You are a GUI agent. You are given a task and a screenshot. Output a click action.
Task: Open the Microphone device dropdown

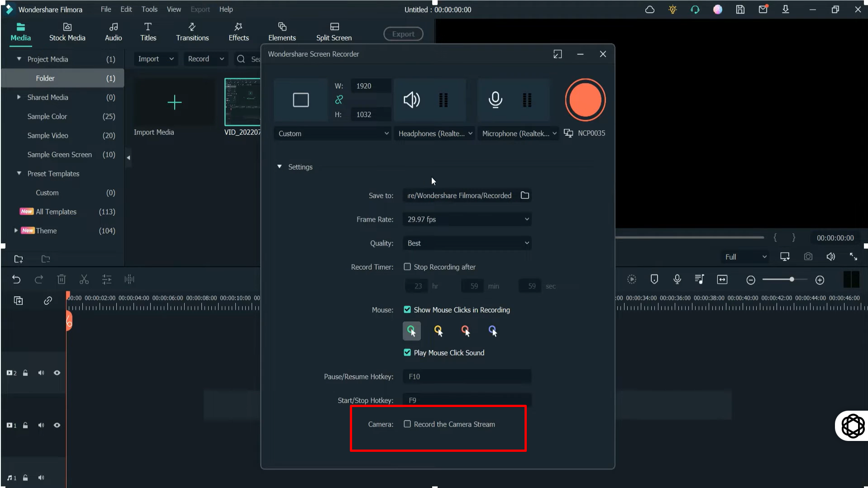click(x=519, y=133)
